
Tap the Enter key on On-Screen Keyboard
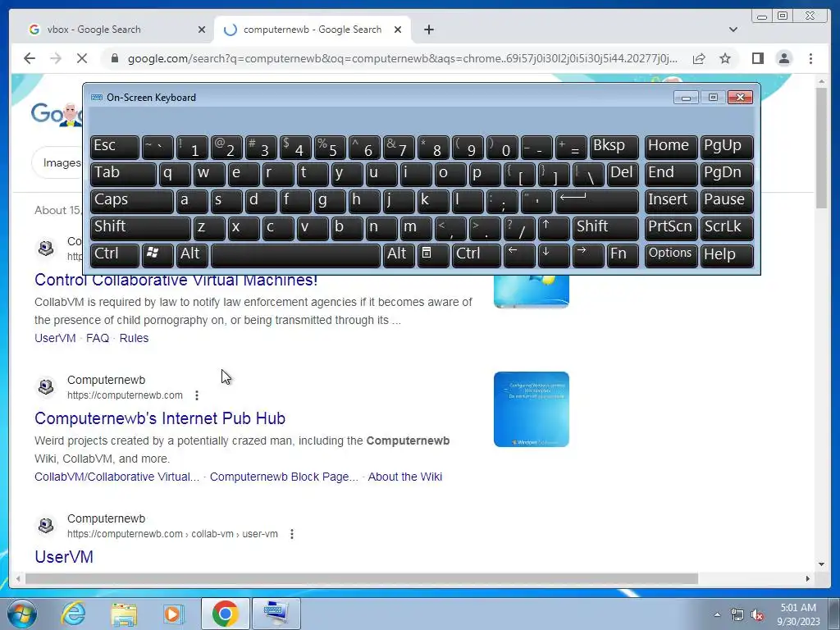[597, 202]
